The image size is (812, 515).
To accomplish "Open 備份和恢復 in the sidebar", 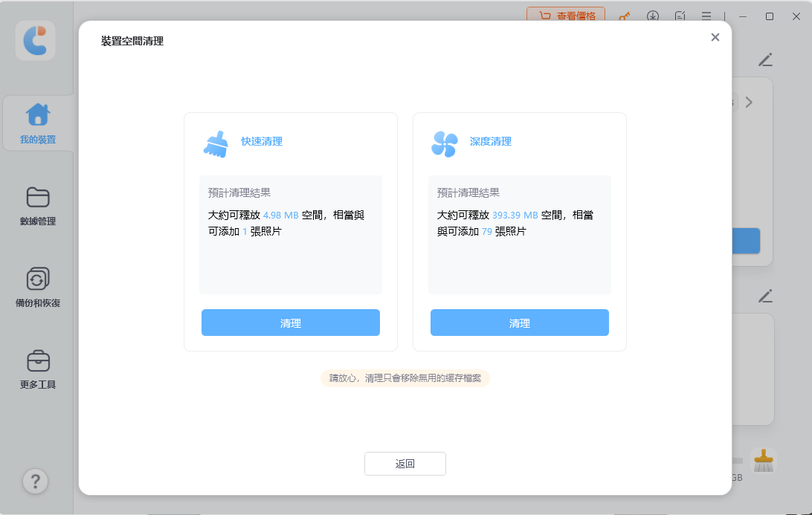I will (x=38, y=288).
